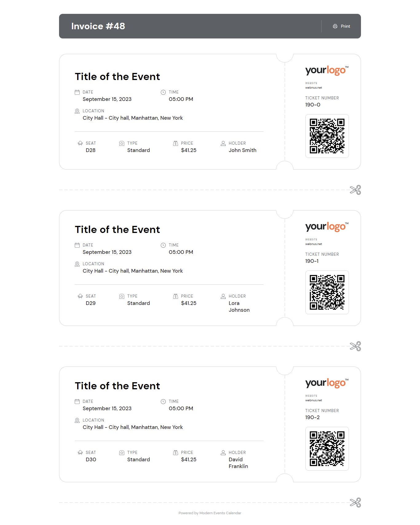Click the printer icon in header
Viewport: 420px width, 525px height.
click(335, 26)
